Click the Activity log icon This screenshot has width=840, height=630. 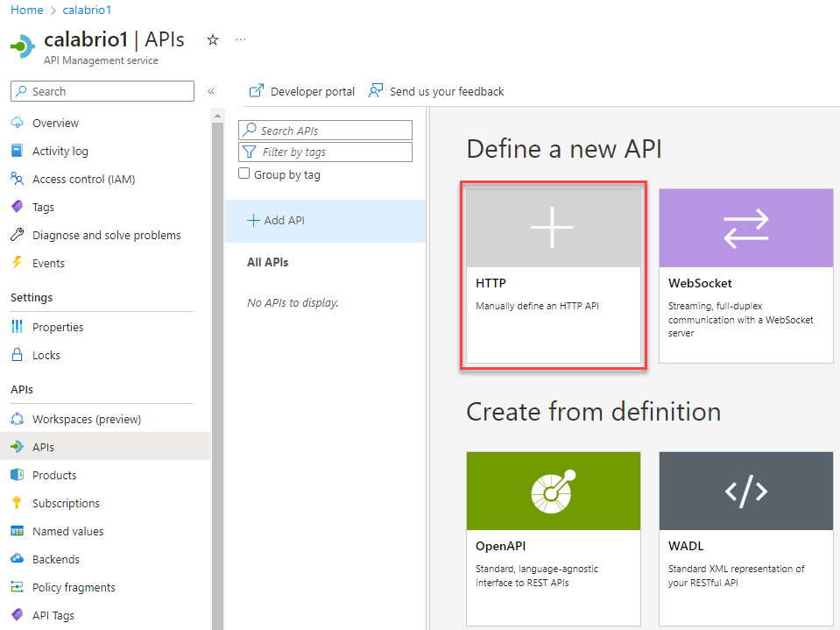pyautogui.click(x=18, y=151)
